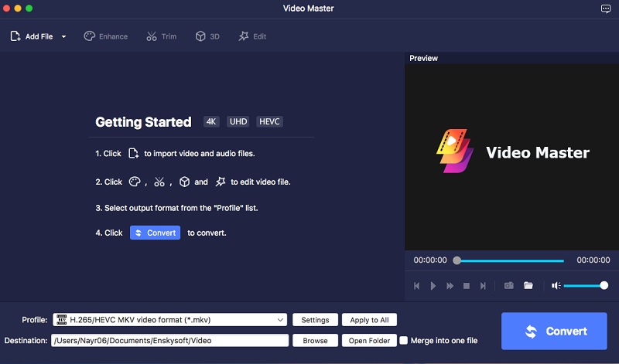Click the Destination path field
The width and height of the screenshot is (619, 364).
169,340
